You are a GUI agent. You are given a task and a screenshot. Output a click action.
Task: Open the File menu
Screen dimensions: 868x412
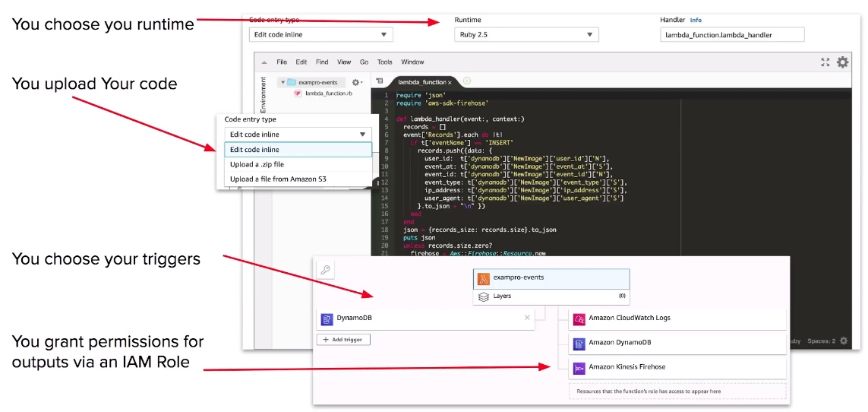(x=282, y=62)
